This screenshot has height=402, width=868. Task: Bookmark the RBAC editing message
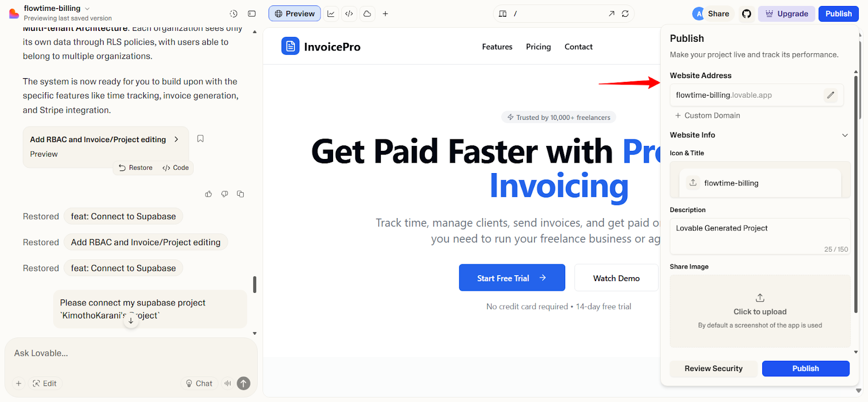[200, 139]
